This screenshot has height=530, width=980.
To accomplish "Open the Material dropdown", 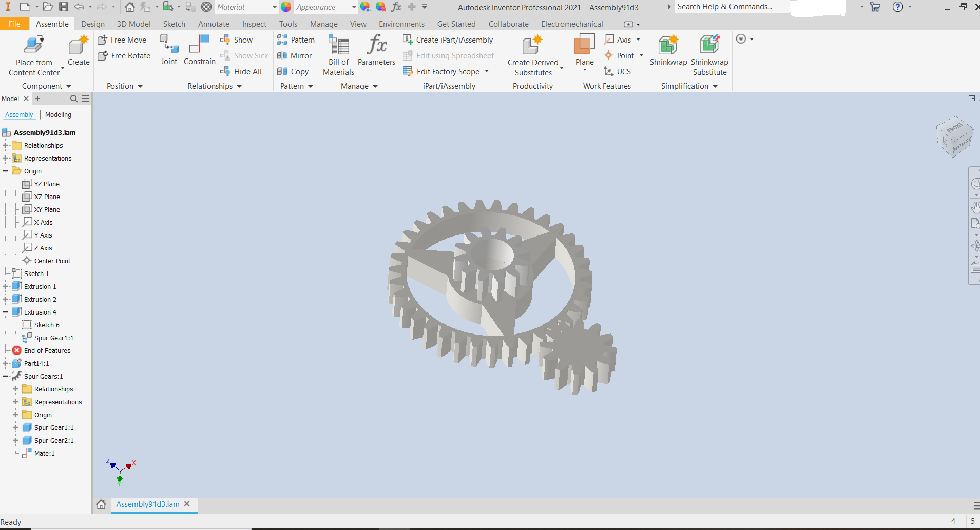I will tap(275, 7).
